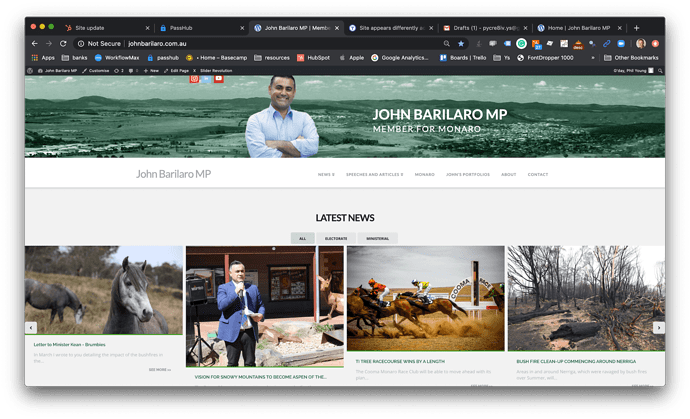Open the HubSpot bookmark

(x=313, y=58)
